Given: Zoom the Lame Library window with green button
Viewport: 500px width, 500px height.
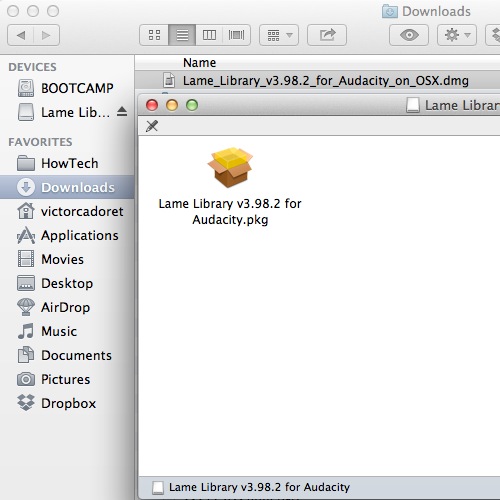Looking at the screenshot, I should coord(192,105).
